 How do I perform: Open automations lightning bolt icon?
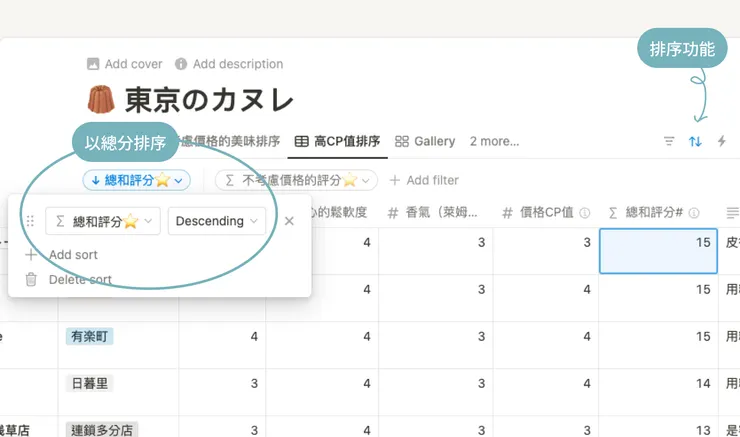tap(722, 141)
